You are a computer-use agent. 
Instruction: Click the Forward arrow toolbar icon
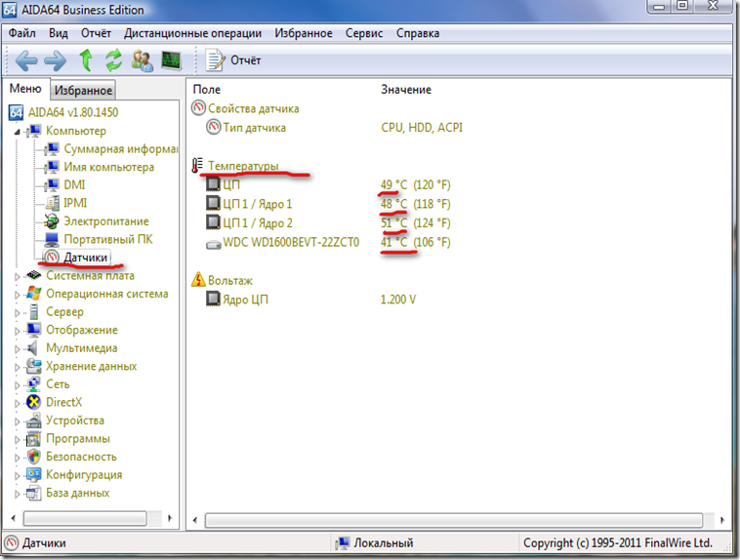(x=56, y=60)
